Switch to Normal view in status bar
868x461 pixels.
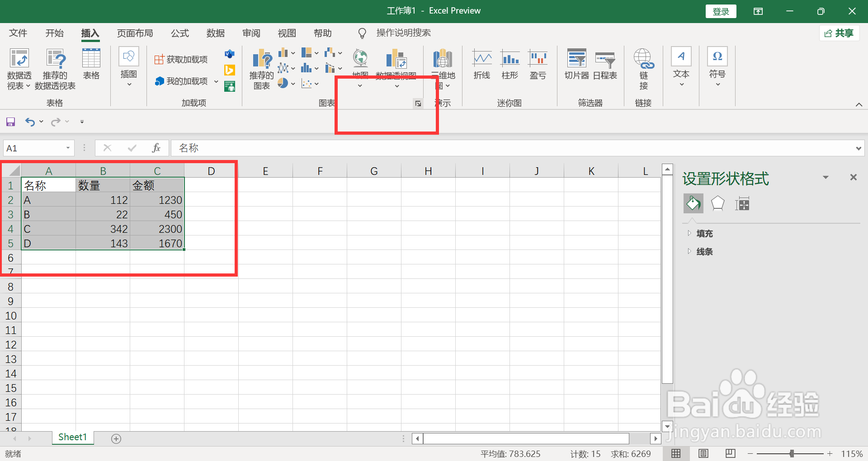(x=676, y=454)
